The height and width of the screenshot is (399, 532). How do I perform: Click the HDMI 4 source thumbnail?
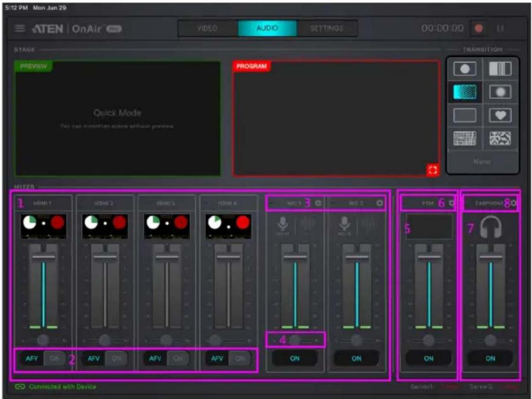click(228, 226)
